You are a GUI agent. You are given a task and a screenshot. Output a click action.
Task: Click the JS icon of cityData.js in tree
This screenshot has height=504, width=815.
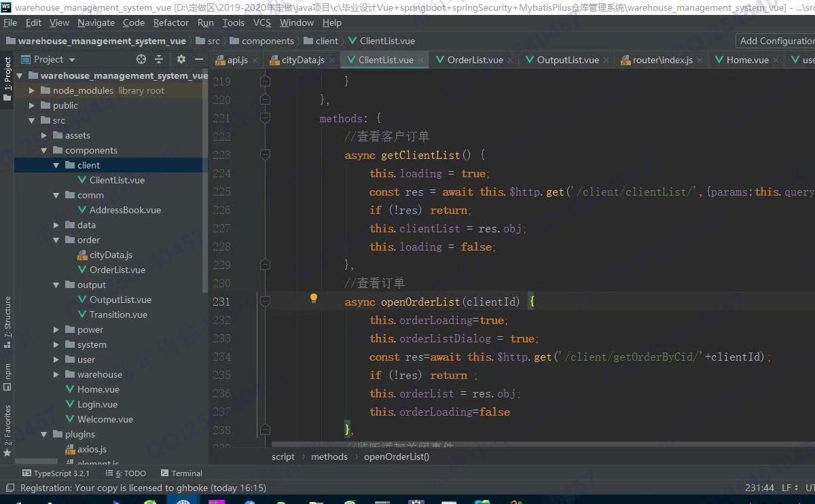(82, 255)
